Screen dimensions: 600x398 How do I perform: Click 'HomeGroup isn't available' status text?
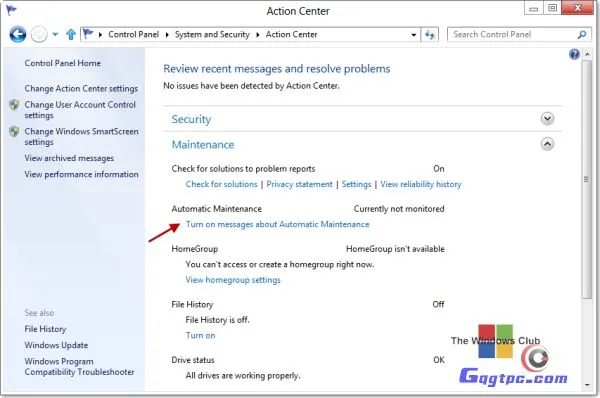(x=395, y=249)
